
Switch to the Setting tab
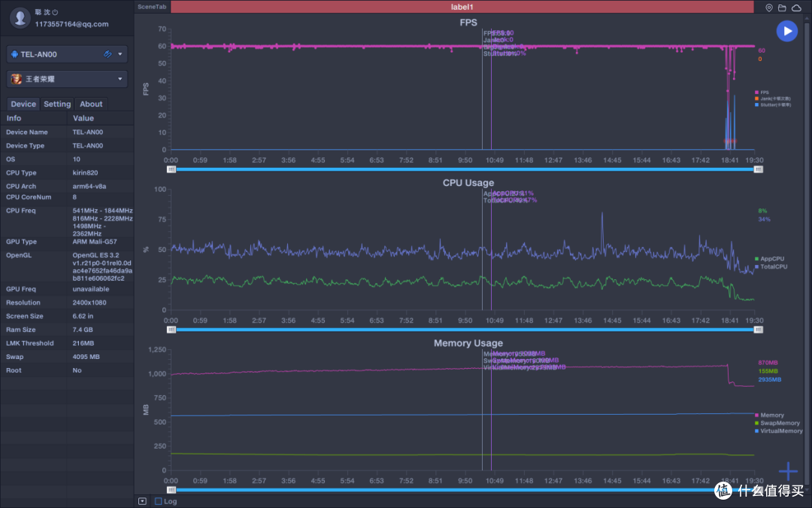[x=57, y=104]
